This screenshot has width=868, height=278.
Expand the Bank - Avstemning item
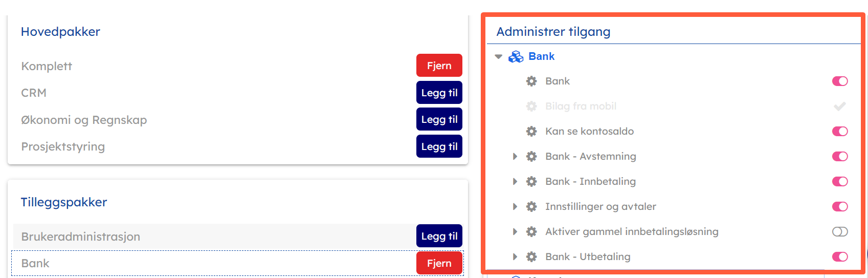pos(515,157)
